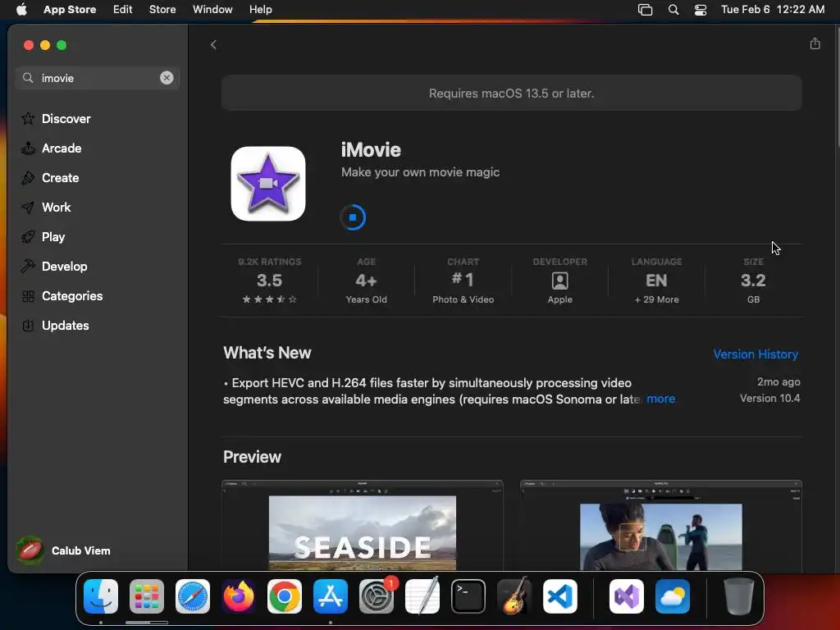This screenshot has height=630, width=840.
Task: Show the EN + 29 More languages
Action: [656, 281]
